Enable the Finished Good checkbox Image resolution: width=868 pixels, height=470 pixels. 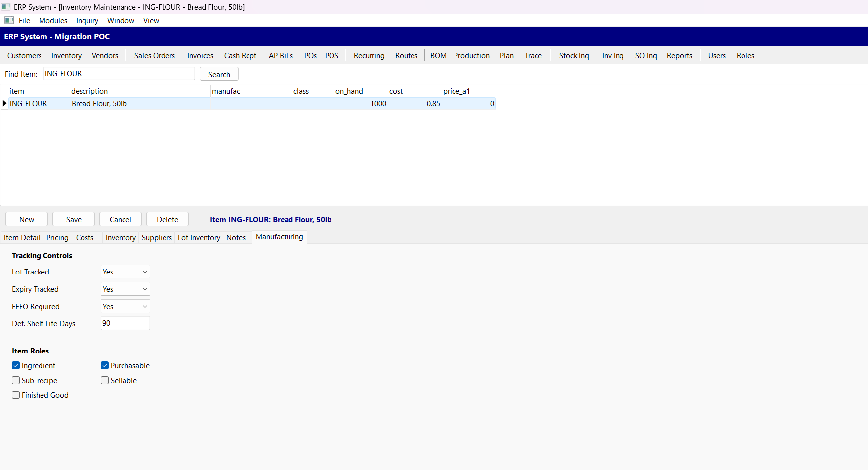click(16, 395)
